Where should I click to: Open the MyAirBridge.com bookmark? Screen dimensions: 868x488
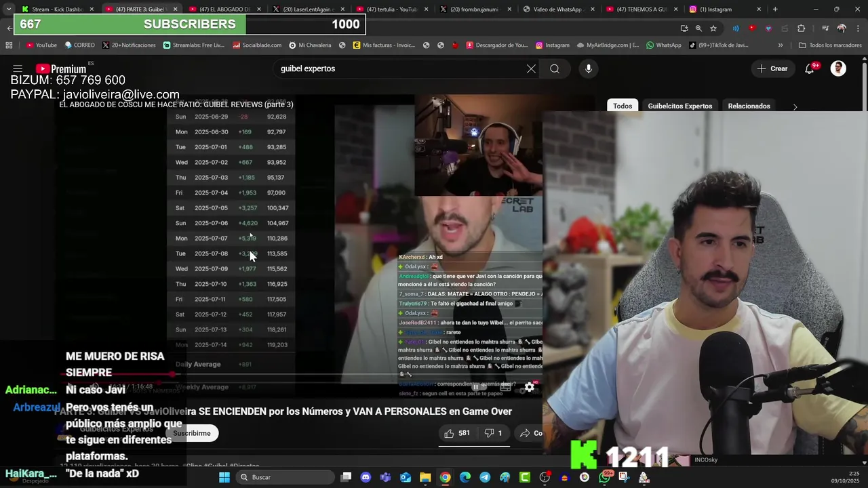(x=608, y=45)
